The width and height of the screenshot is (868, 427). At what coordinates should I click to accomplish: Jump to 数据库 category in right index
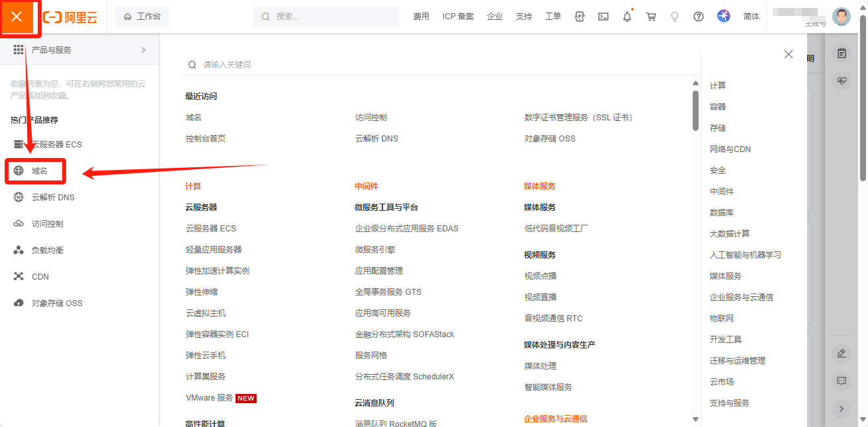click(721, 213)
